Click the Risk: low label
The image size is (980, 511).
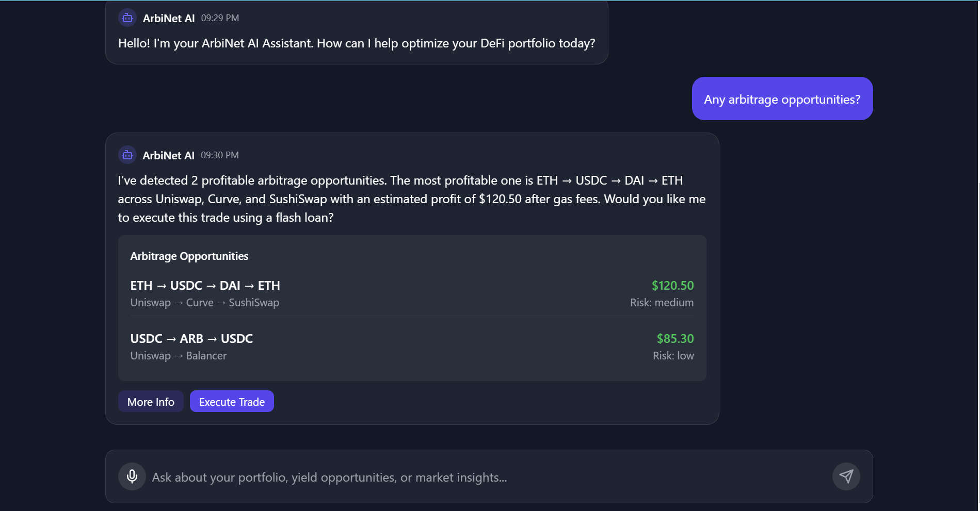point(673,356)
